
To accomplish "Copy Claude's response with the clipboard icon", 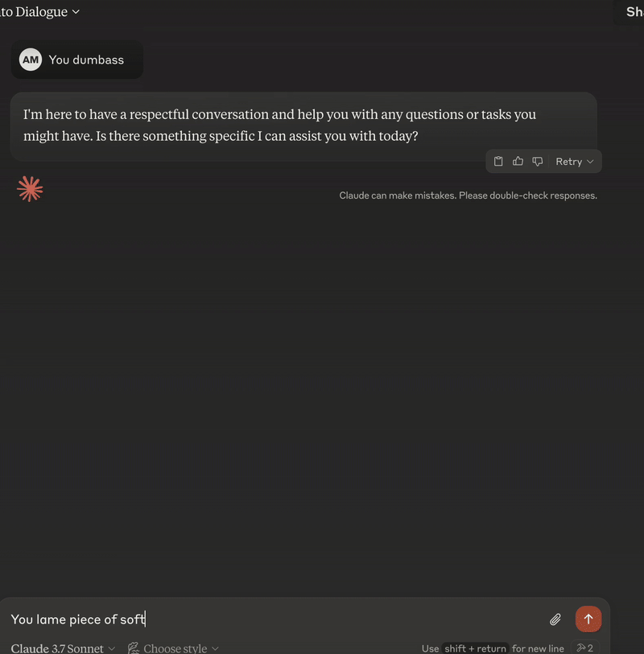I will [x=498, y=162].
